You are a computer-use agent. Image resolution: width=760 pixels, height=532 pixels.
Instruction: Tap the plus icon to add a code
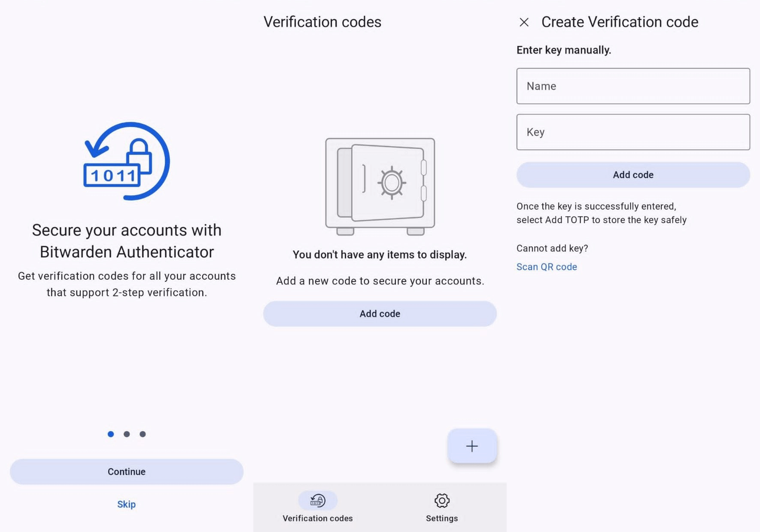click(x=471, y=446)
